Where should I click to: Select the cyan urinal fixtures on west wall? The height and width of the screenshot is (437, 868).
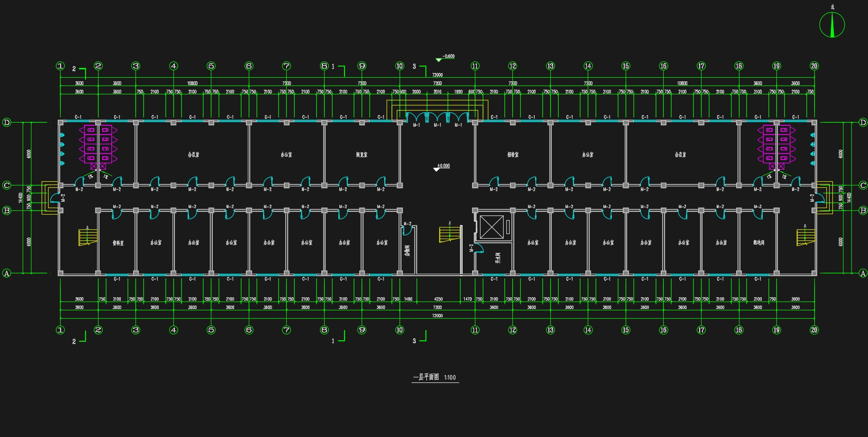62,149
